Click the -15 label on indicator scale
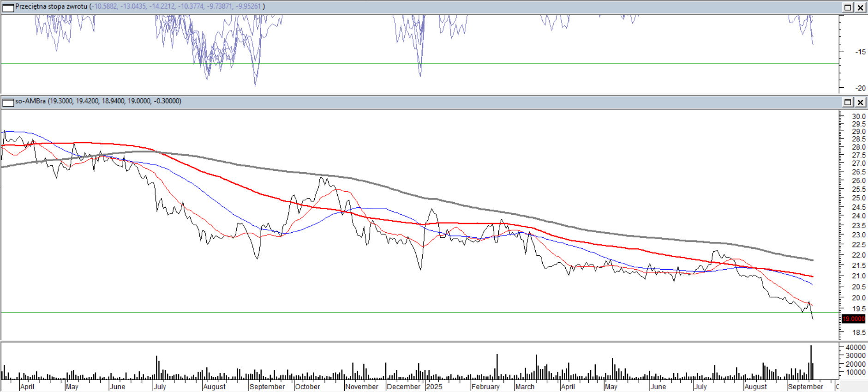 pos(860,52)
